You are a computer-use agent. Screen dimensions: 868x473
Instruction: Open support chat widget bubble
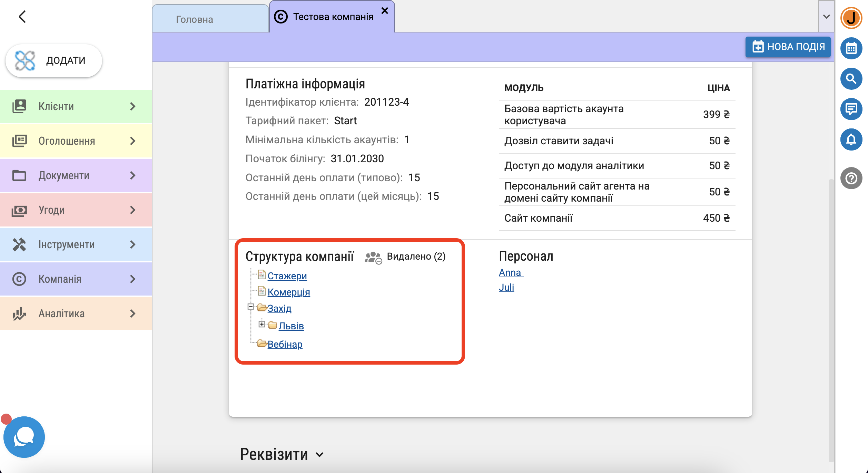[24, 437]
